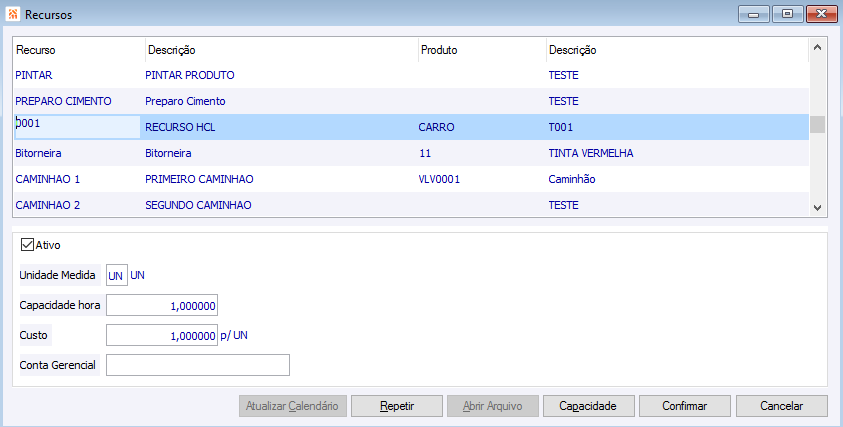Click the vertical scrollbar thumb in list

pyautogui.click(x=817, y=124)
